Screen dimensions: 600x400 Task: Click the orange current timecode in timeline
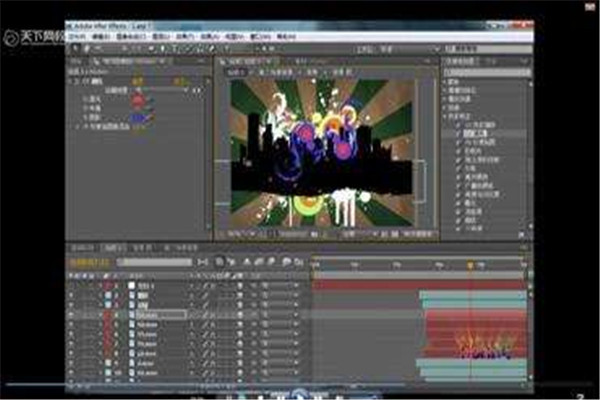click(89, 262)
